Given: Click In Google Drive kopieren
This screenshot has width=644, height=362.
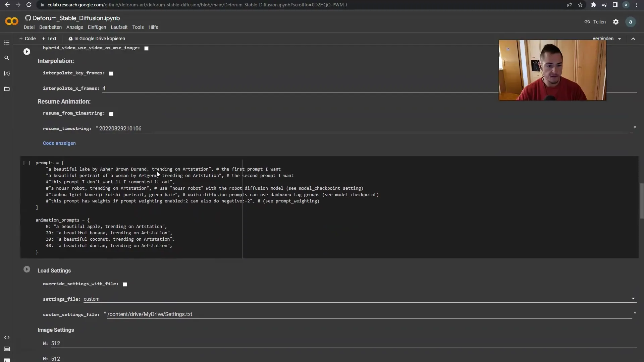Looking at the screenshot, I should [x=97, y=39].
